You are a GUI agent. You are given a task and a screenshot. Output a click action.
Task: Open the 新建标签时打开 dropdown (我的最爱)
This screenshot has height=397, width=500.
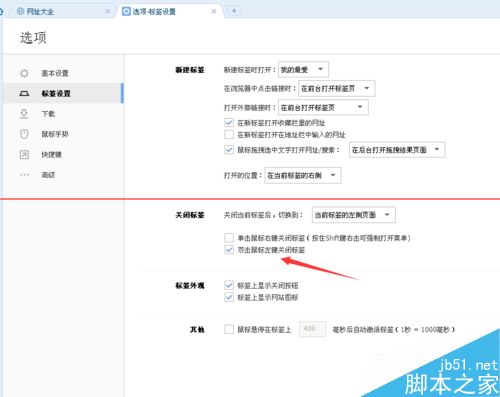[303, 69]
